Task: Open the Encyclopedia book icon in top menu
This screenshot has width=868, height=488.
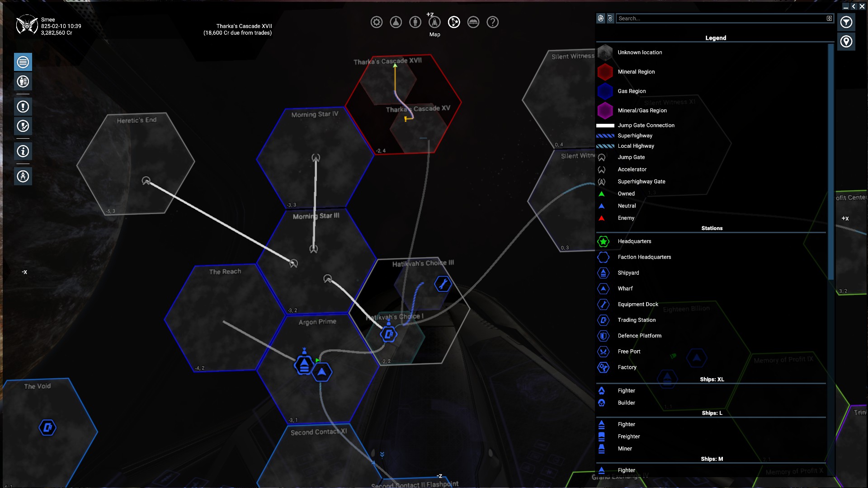Action: click(x=473, y=22)
